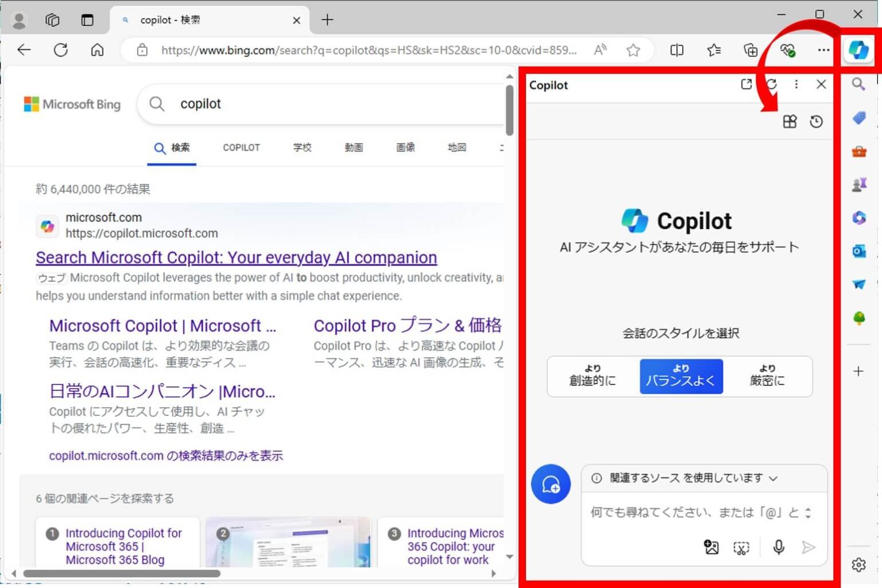Viewport: 882px width, 588px height.
Task: Open 日常のAIコンパニオン link
Action: tap(163, 392)
